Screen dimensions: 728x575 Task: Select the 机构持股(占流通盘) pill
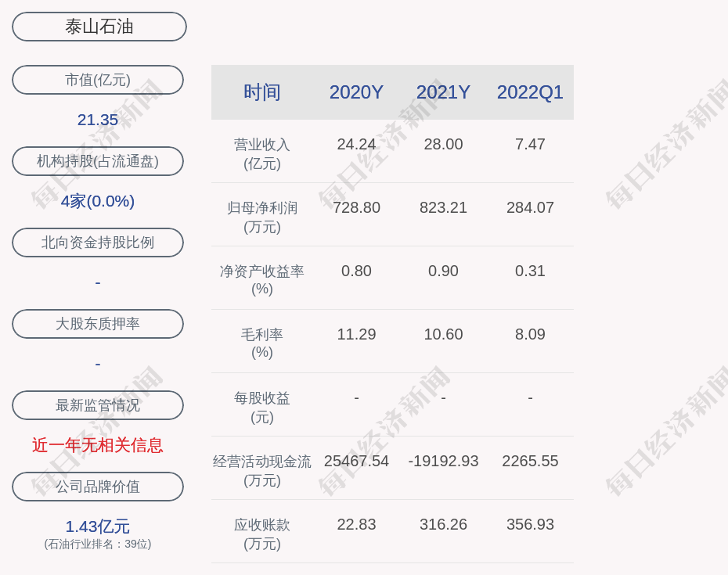click(x=98, y=161)
